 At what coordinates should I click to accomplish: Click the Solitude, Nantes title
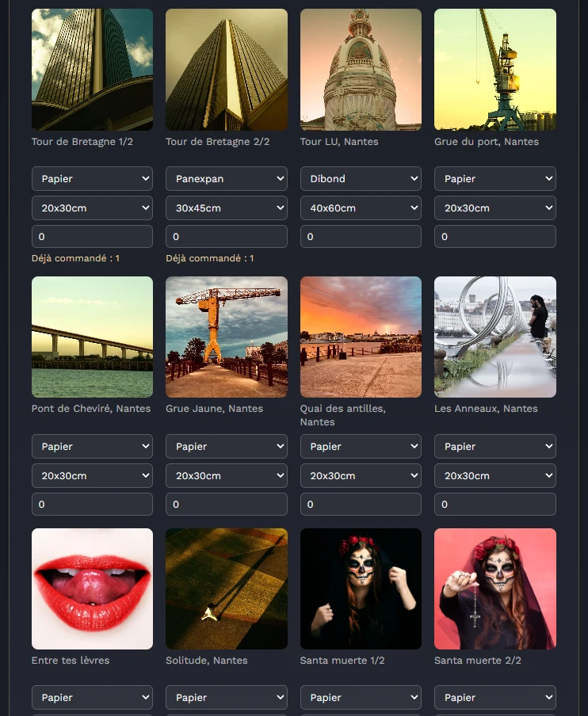point(207,661)
